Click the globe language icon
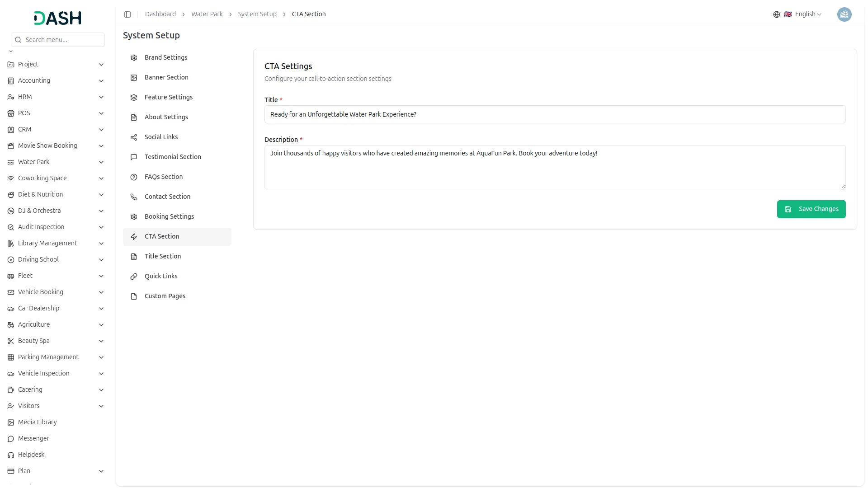Viewport: 868px width, 488px height. [x=776, y=14]
